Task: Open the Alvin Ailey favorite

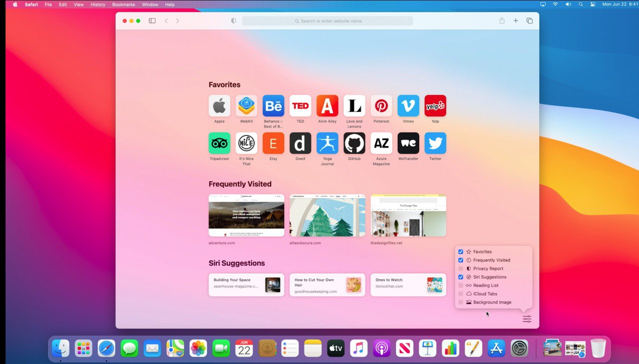Action: pyautogui.click(x=327, y=106)
